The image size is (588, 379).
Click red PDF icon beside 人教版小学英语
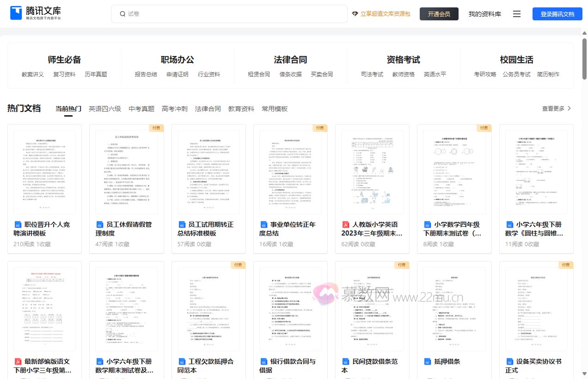click(x=345, y=224)
